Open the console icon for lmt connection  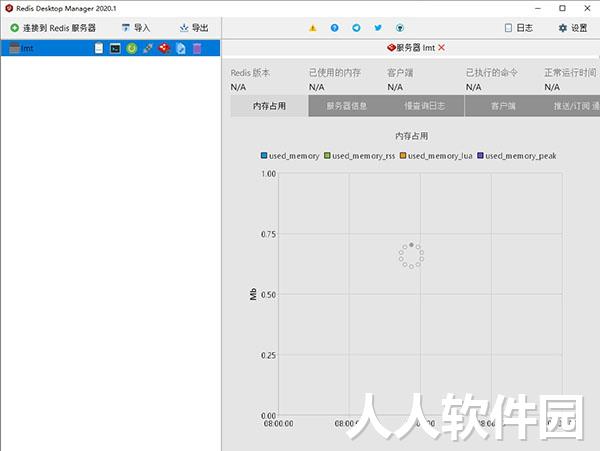point(115,48)
